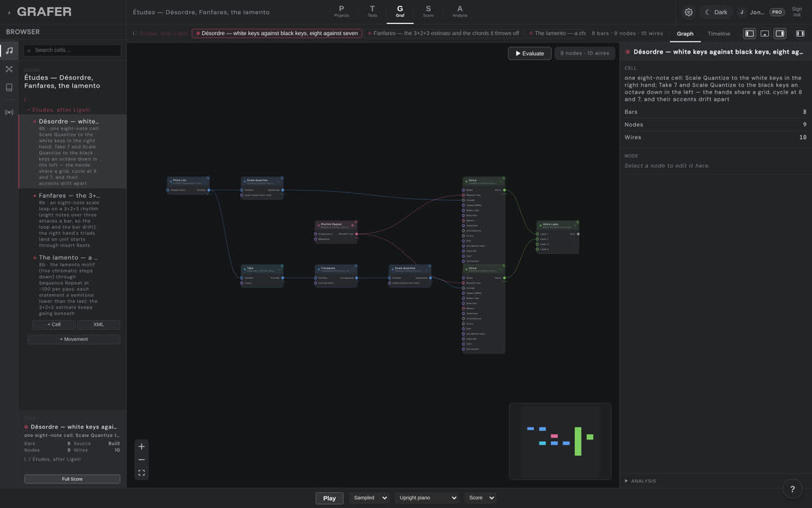Add a new Movement
Viewport: 812px width, 508px height.
[74, 339]
